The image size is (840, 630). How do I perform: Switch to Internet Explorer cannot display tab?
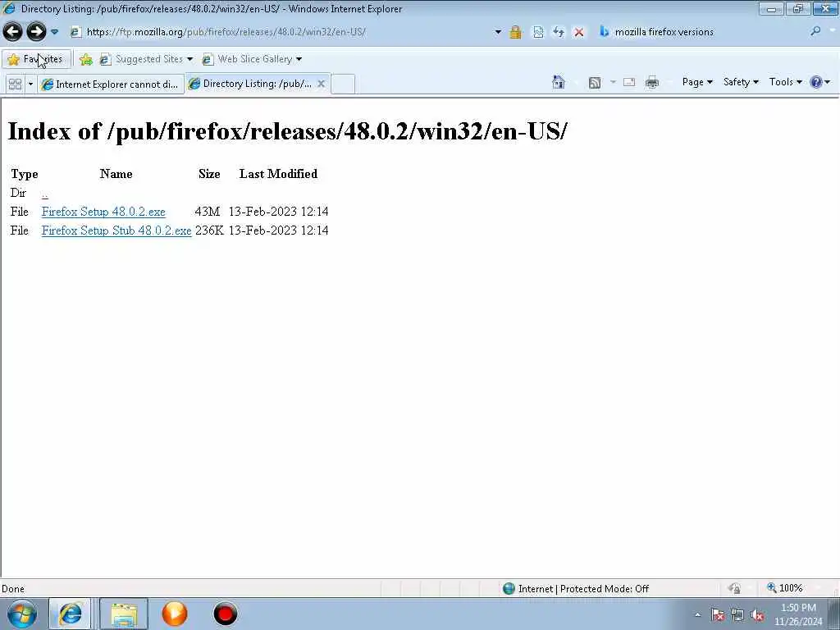[x=111, y=84]
